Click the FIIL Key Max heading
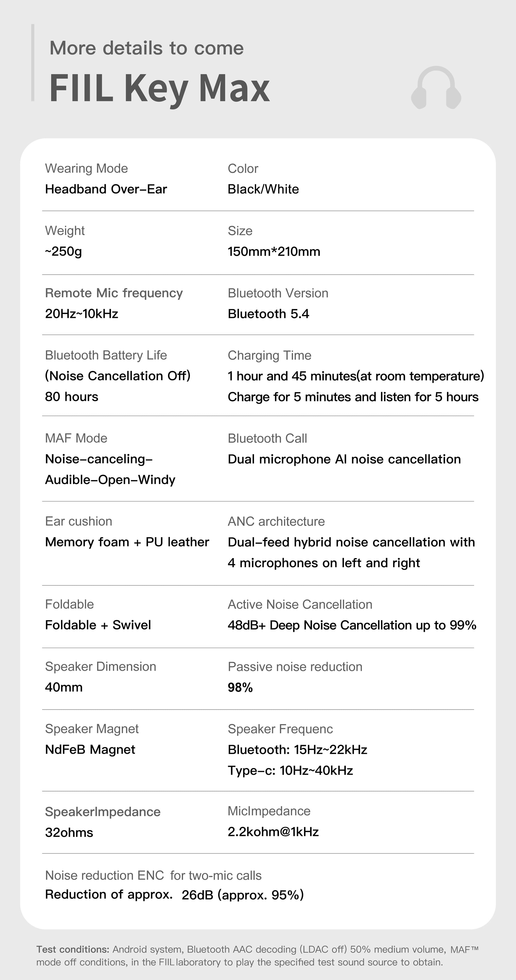Screen dimensions: 516x980 (x=159, y=88)
